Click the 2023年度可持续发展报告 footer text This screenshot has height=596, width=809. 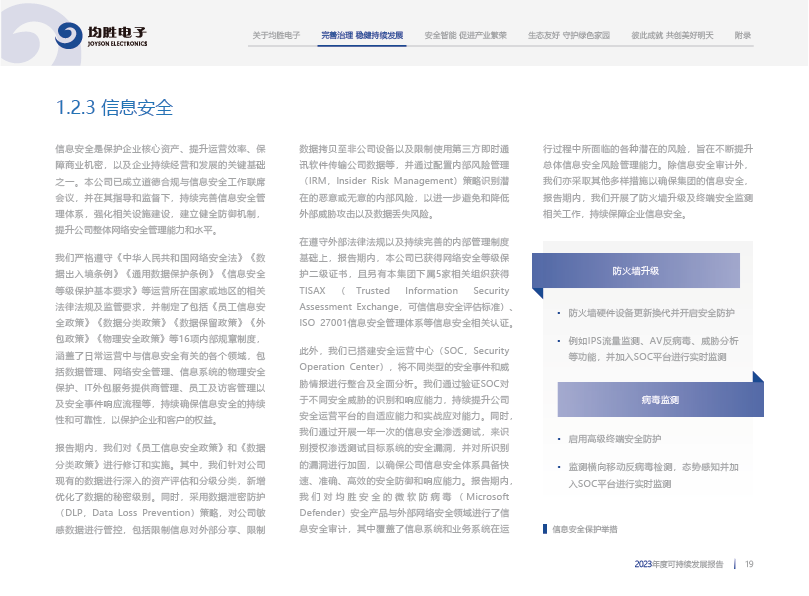678,564
